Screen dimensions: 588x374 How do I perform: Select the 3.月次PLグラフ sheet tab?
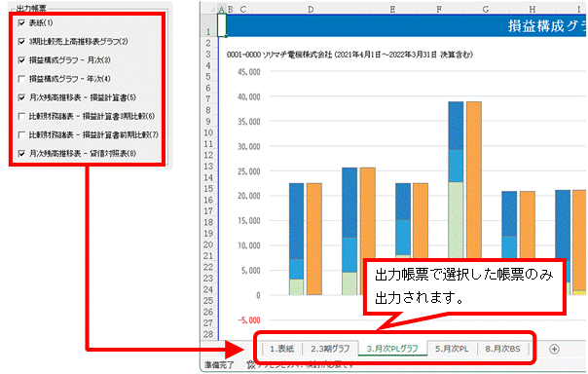point(392,349)
